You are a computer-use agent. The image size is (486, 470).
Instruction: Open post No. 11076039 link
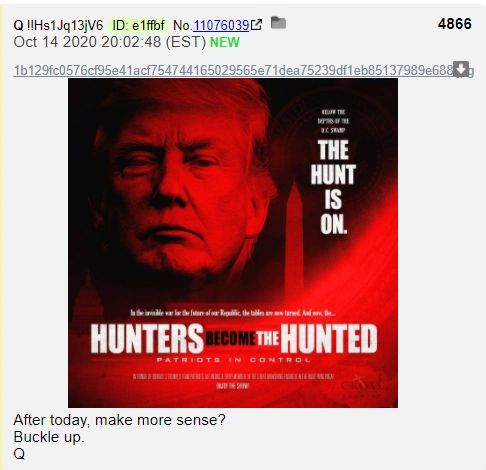[221, 25]
